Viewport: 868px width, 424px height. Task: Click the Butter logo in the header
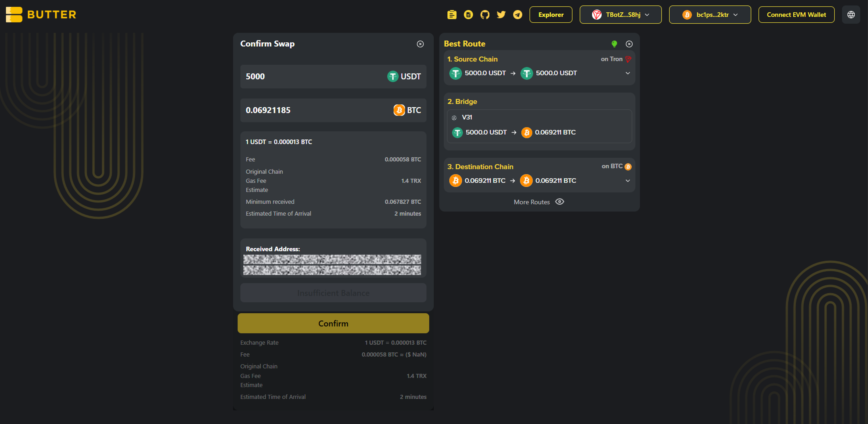click(41, 14)
